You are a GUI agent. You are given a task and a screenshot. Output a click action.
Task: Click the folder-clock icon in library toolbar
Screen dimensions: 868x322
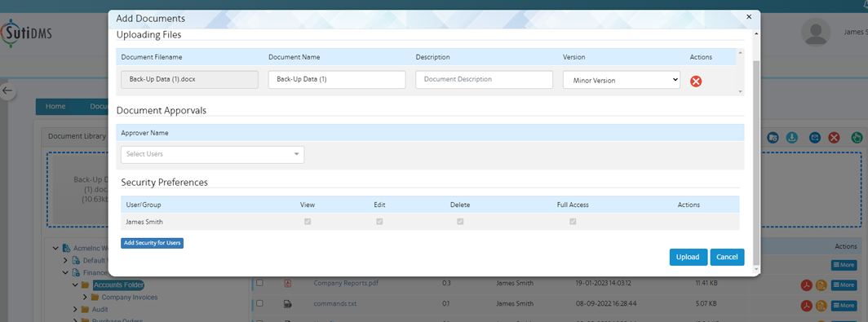(x=773, y=137)
